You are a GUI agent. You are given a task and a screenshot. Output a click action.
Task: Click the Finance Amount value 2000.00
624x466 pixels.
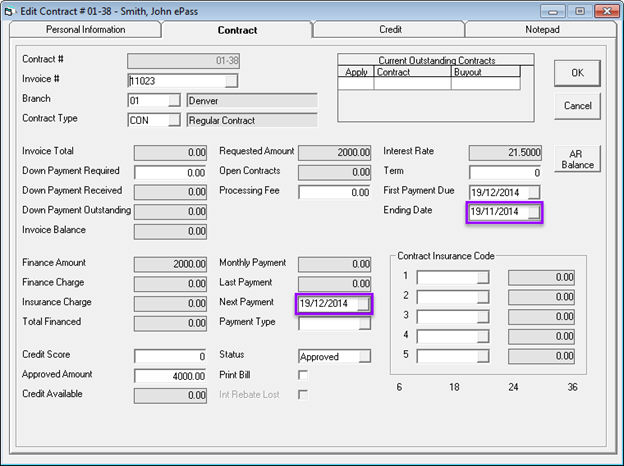pos(170,264)
